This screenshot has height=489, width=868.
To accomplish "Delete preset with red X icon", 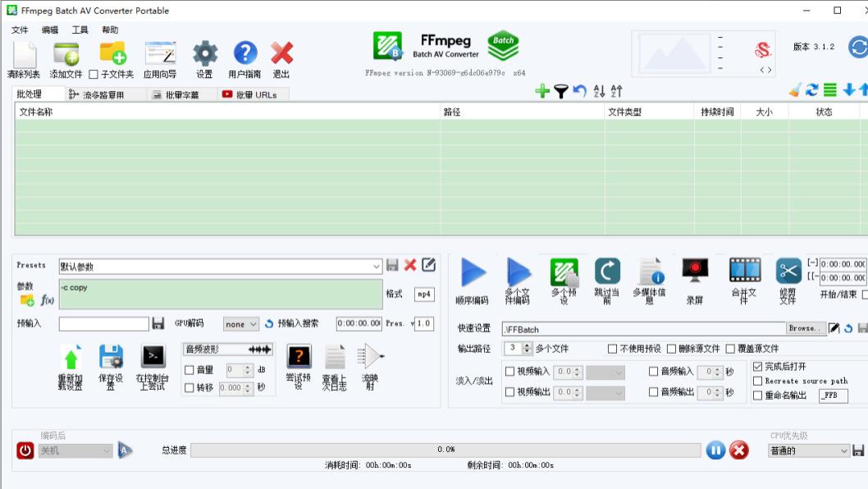I will (409, 265).
